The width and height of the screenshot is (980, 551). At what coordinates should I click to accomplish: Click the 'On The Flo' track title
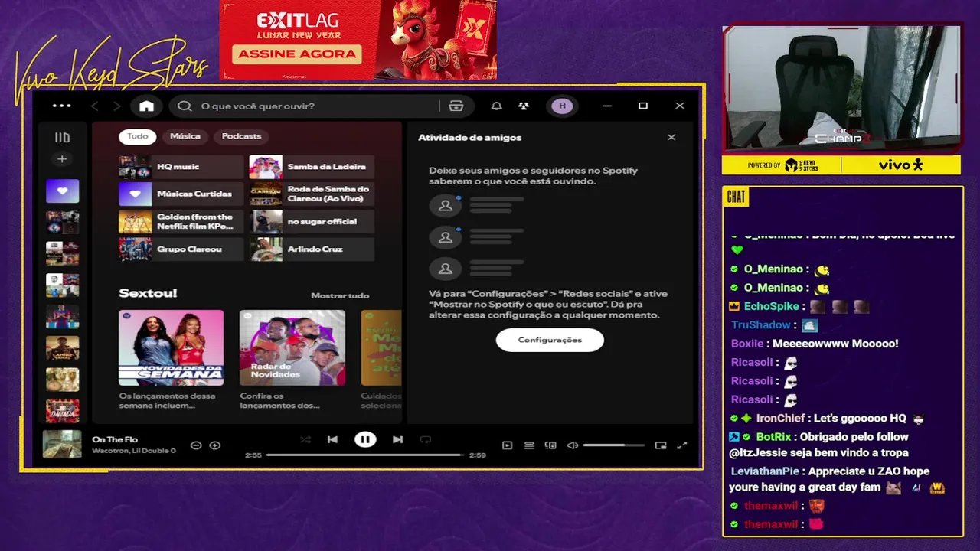pos(114,439)
